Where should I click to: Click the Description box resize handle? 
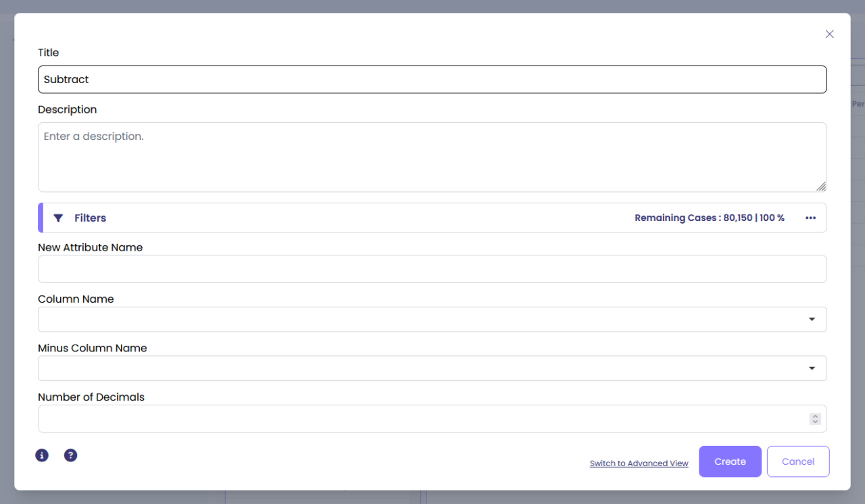click(820, 186)
